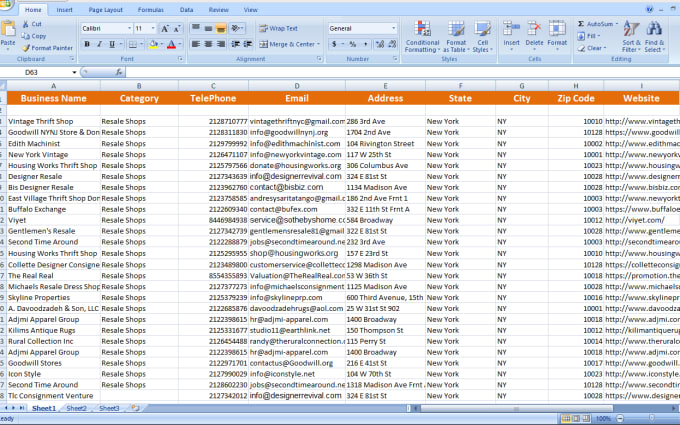Open Cell Styles gallery

click(482, 36)
